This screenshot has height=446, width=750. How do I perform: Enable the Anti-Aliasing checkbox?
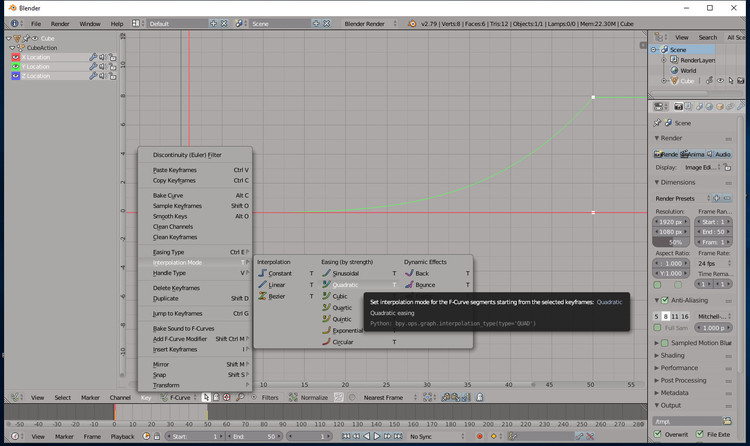(662, 300)
